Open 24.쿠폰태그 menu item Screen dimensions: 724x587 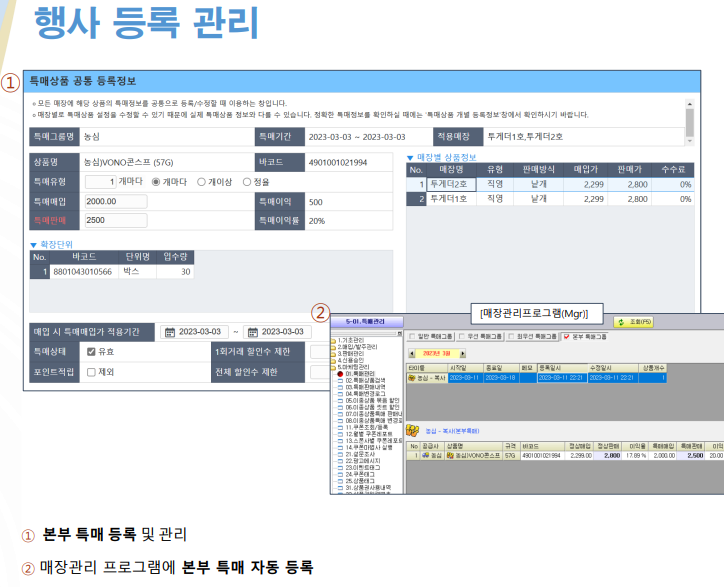pyautogui.click(x=360, y=475)
